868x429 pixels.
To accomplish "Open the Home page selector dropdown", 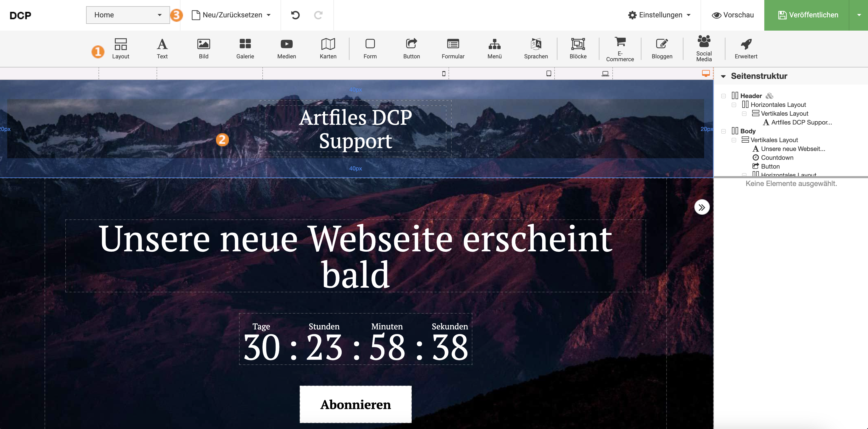I will [128, 15].
